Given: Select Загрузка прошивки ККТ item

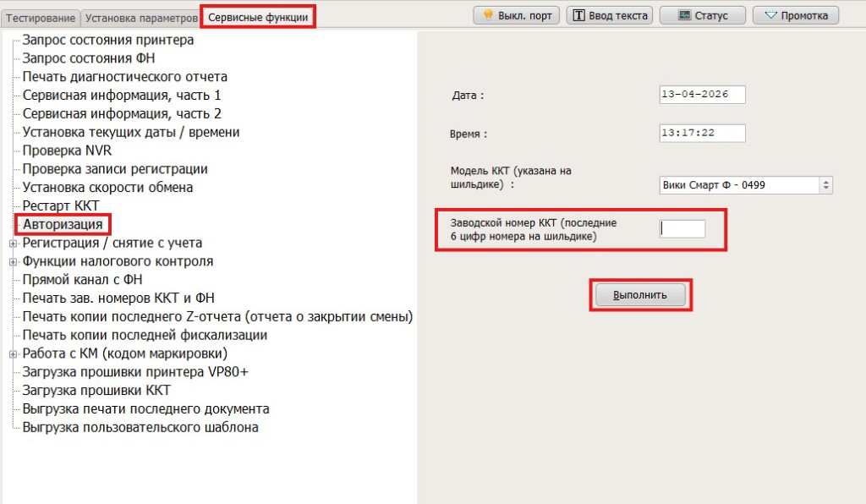Looking at the screenshot, I should click(96, 390).
